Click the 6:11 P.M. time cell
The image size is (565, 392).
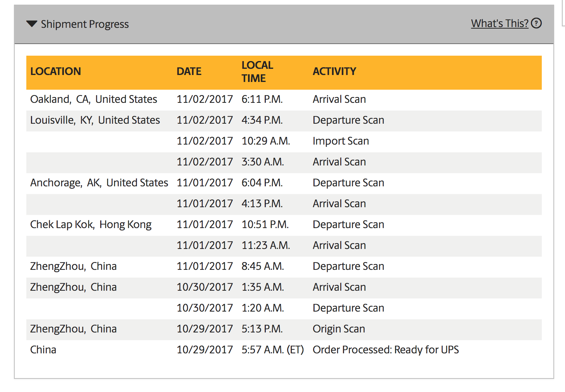pyautogui.click(x=262, y=99)
